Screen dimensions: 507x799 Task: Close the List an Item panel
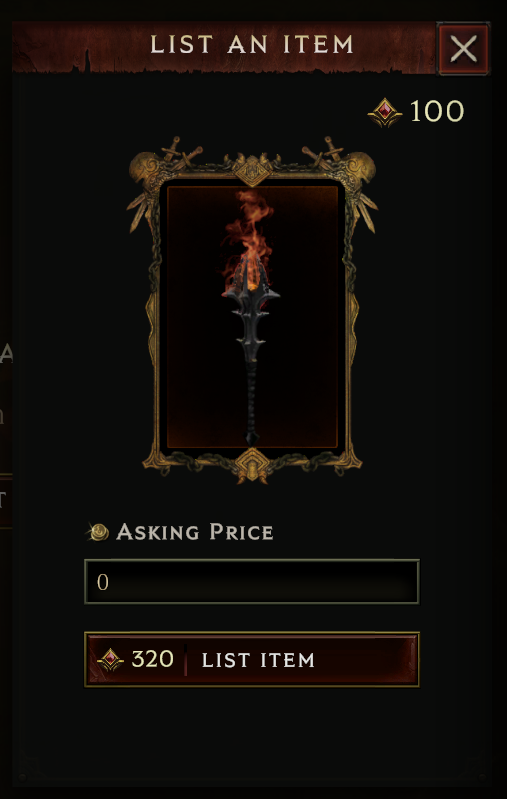[x=463, y=48]
